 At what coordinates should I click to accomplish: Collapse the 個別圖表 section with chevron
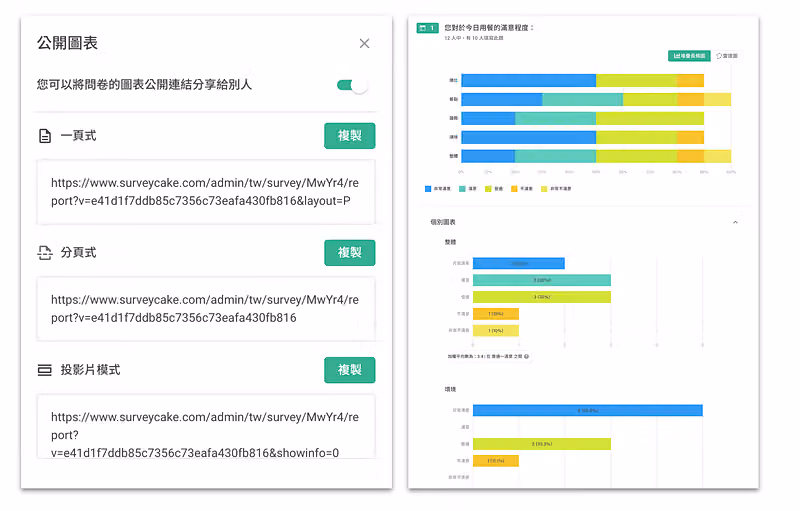click(735, 222)
